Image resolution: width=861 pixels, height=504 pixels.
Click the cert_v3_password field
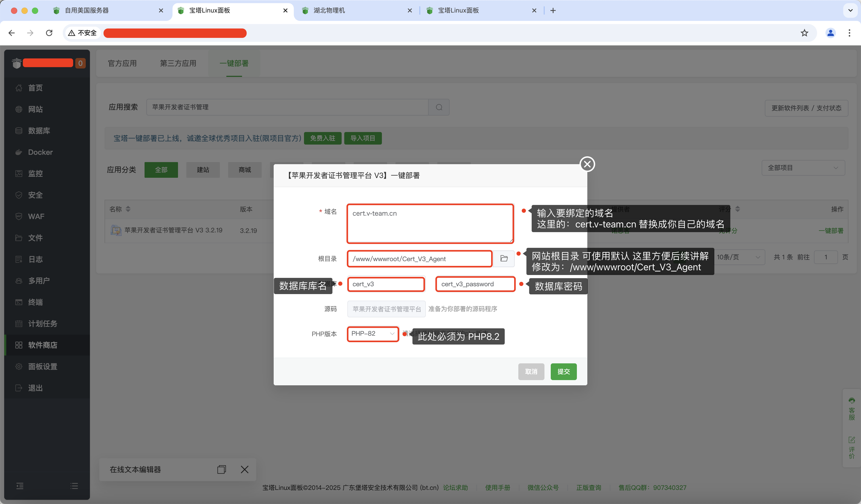(475, 284)
